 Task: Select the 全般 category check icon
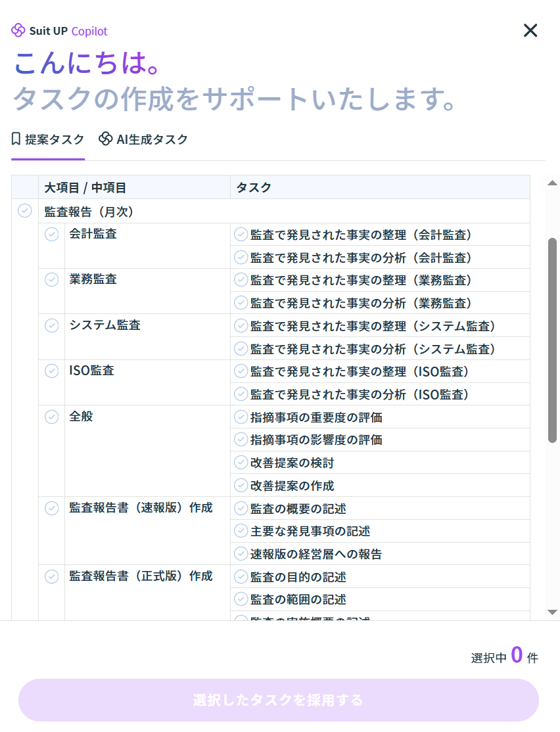point(51,417)
